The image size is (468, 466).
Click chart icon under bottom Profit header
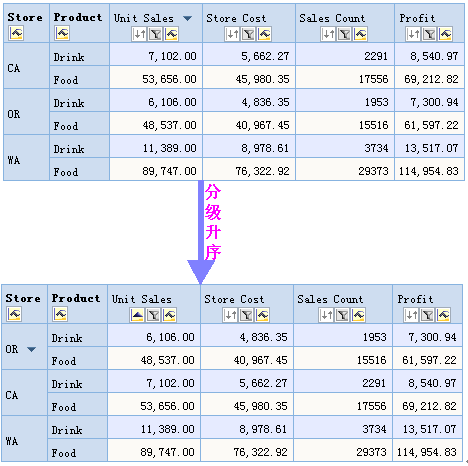[x=443, y=315]
